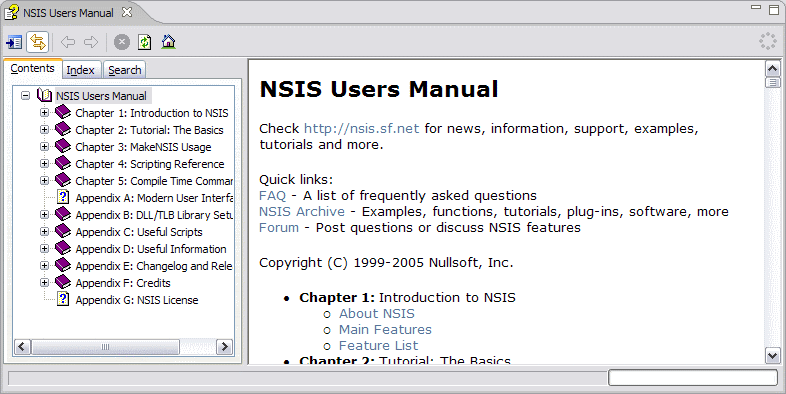Click tree panel scroll right arrow
786x394 pixels.
pyautogui.click(x=224, y=346)
